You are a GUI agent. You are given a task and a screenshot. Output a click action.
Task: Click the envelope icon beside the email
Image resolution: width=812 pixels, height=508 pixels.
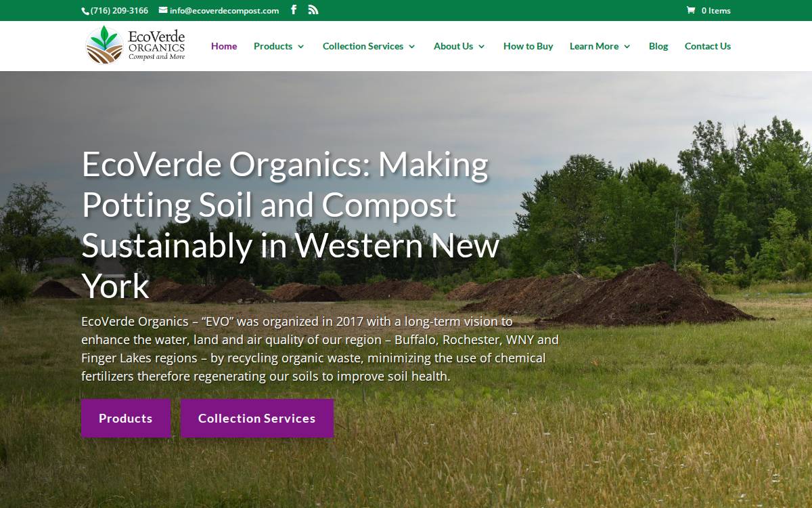[163, 10]
